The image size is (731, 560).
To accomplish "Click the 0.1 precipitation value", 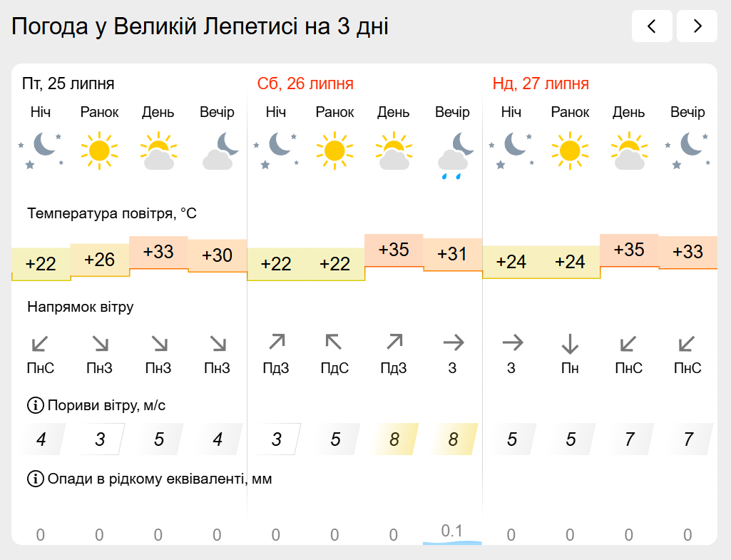I will click(451, 531).
